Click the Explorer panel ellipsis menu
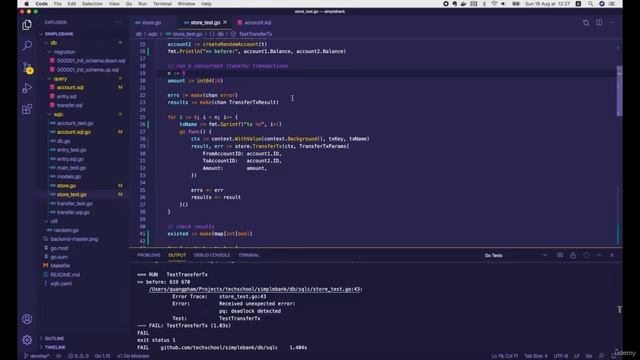640x360 pixels. [119, 22]
